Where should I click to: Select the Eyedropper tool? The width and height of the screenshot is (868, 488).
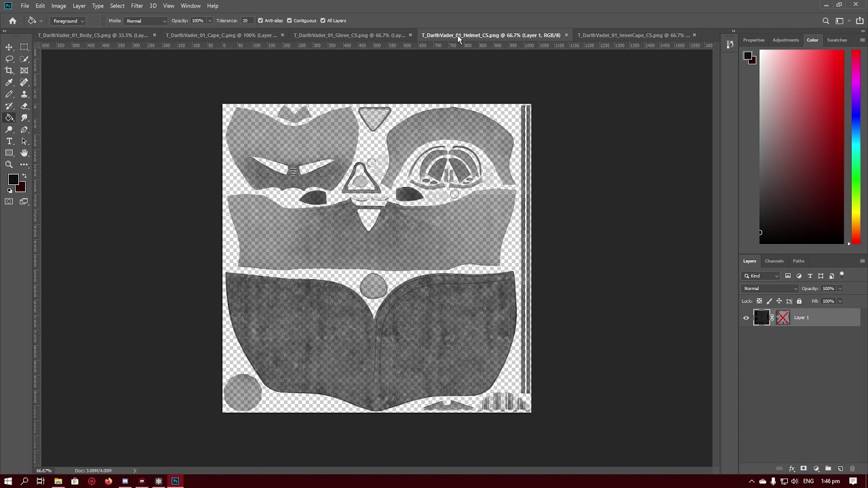(x=9, y=83)
